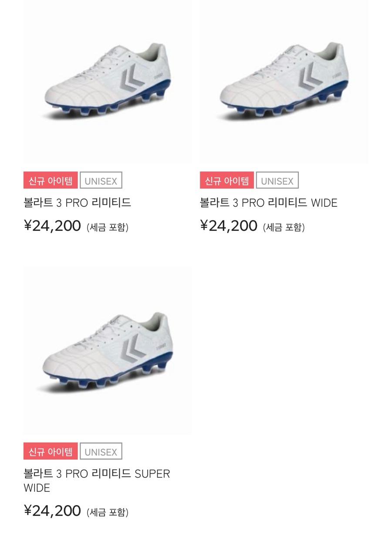Open the 볼라트 3 PRO 리미티드 SUPER WIDE title
The height and width of the screenshot is (556, 392).
click(x=97, y=481)
